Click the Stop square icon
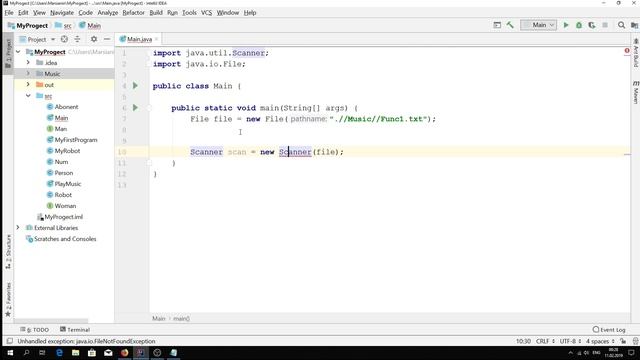The image size is (640, 360). [x=605, y=25]
